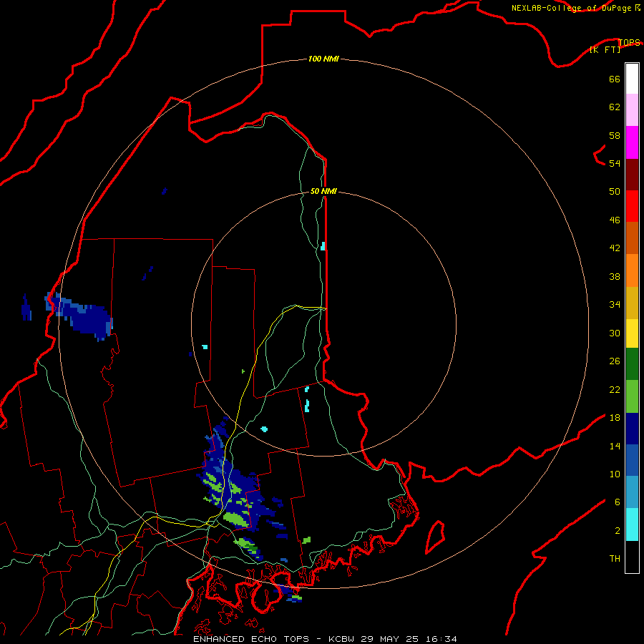Click the 6 legend value

coord(618,502)
